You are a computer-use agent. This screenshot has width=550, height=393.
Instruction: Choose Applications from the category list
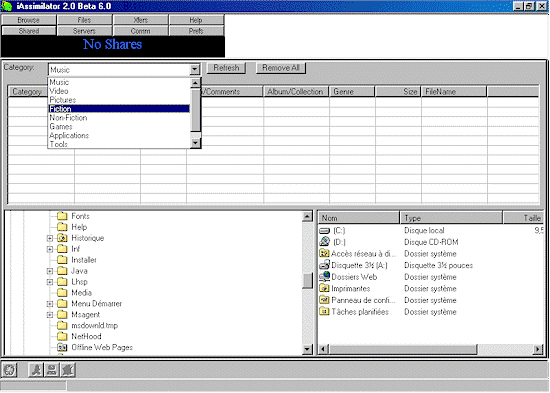(119, 135)
